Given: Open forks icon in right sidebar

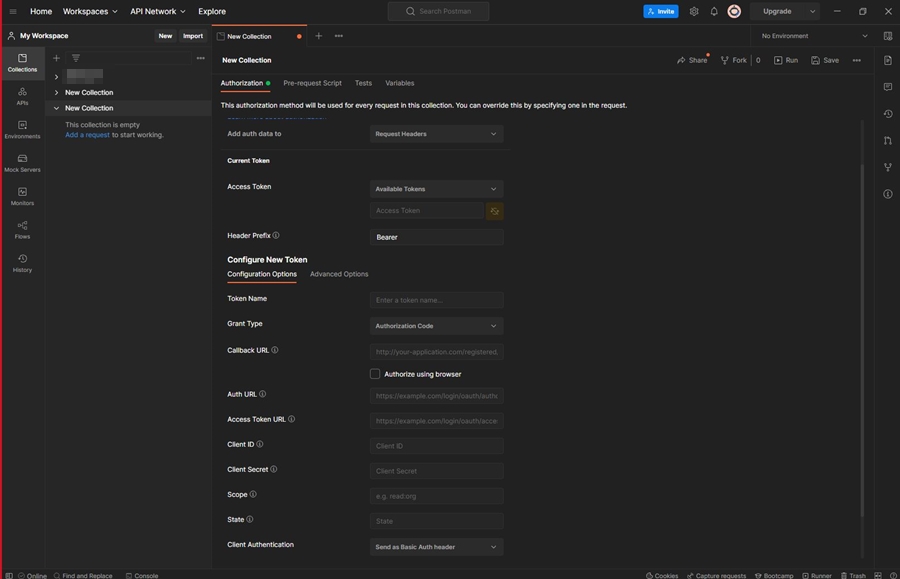Looking at the screenshot, I should 888,167.
